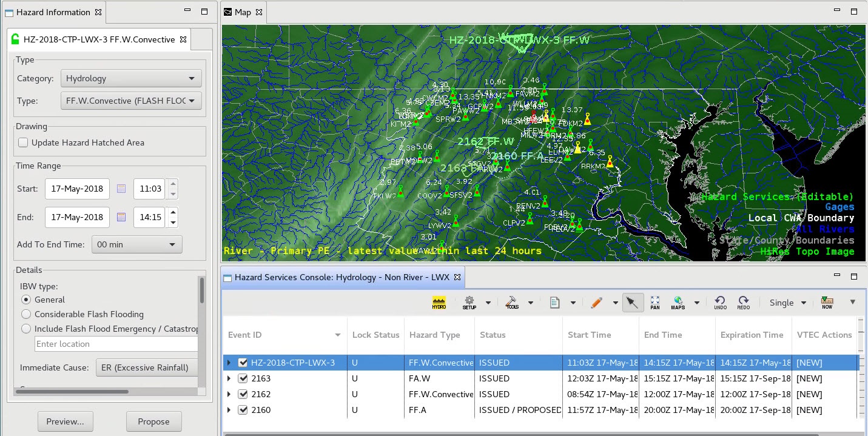Click the Propose button
This screenshot has height=436, width=868.
153,421
